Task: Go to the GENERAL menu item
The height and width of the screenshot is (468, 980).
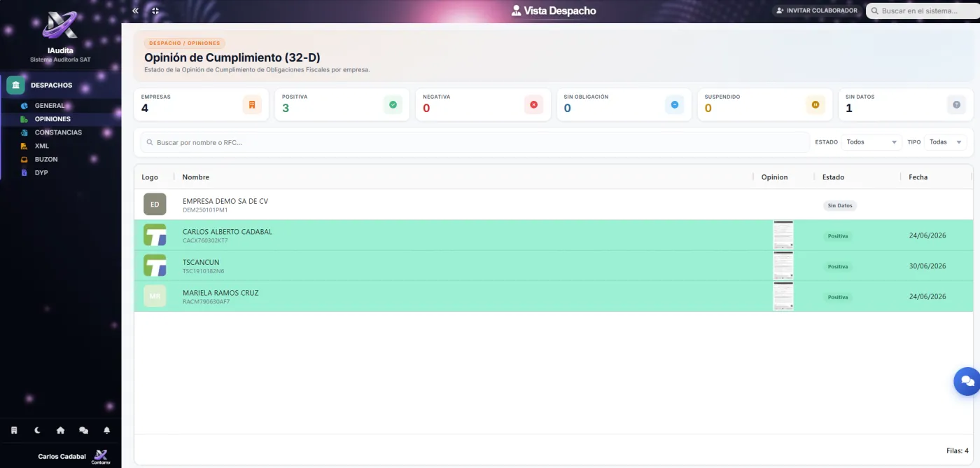Action: pyautogui.click(x=50, y=106)
